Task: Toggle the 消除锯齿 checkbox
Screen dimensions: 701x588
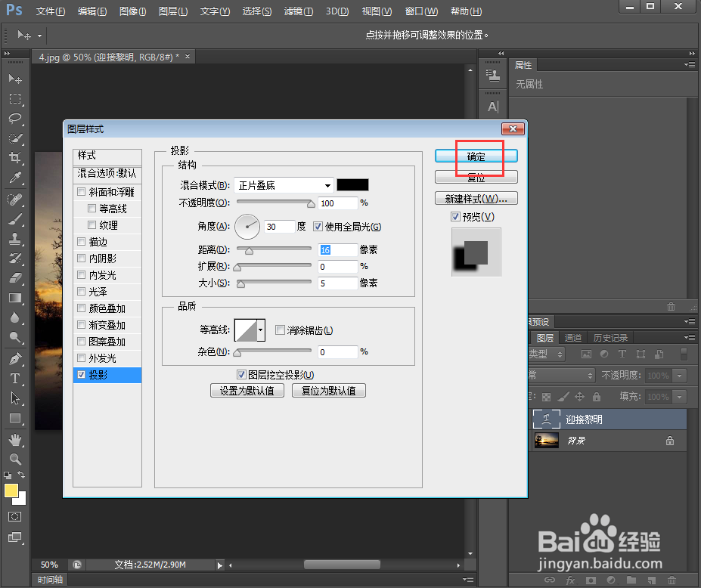Action: click(280, 330)
